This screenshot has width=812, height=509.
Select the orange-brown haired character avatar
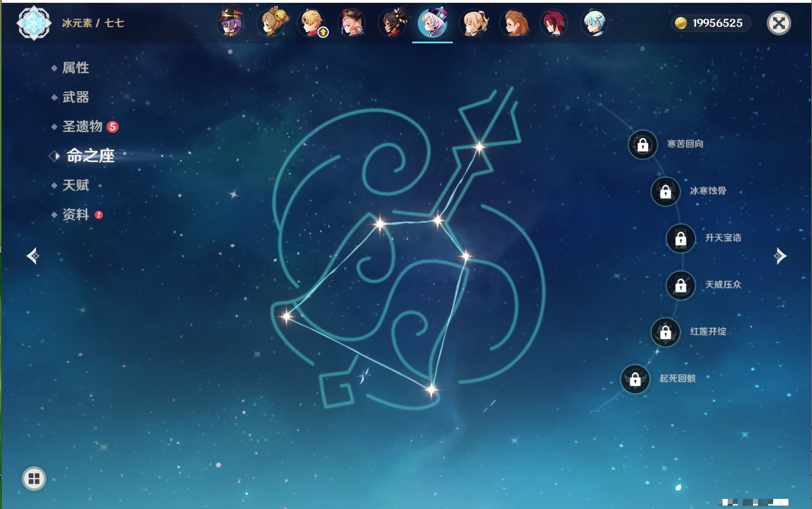click(514, 22)
